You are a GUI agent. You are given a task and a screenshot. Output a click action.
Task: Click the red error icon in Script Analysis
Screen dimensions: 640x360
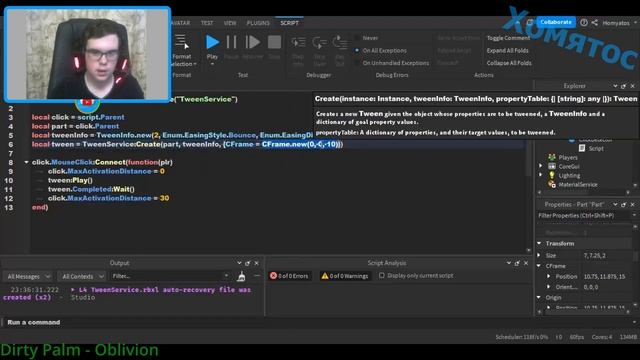(273, 276)
